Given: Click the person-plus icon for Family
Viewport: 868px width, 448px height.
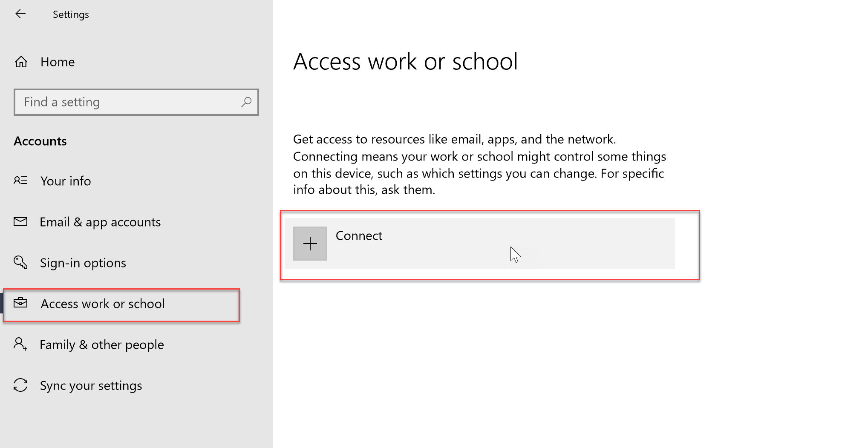Looking at the screenshot, I should click(20, 344).
